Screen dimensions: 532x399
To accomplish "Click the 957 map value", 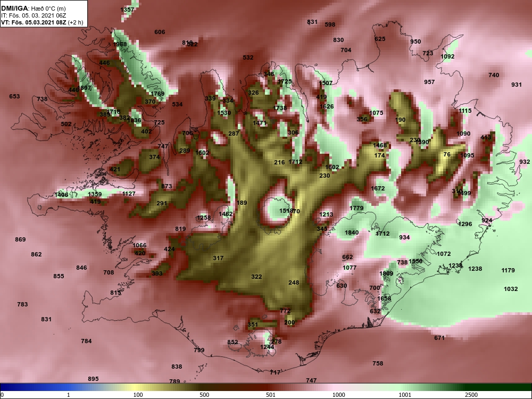I will [x=429, y=82].
